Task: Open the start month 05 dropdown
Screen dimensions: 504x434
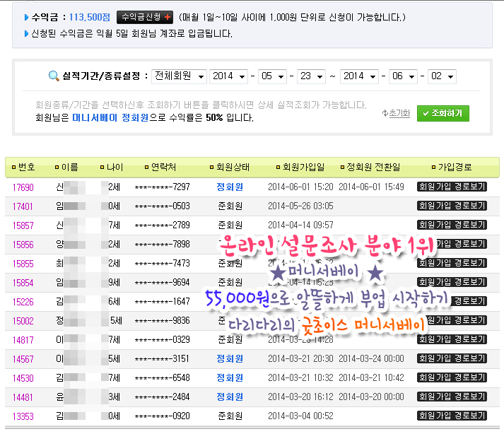Action: pos(272,76)
